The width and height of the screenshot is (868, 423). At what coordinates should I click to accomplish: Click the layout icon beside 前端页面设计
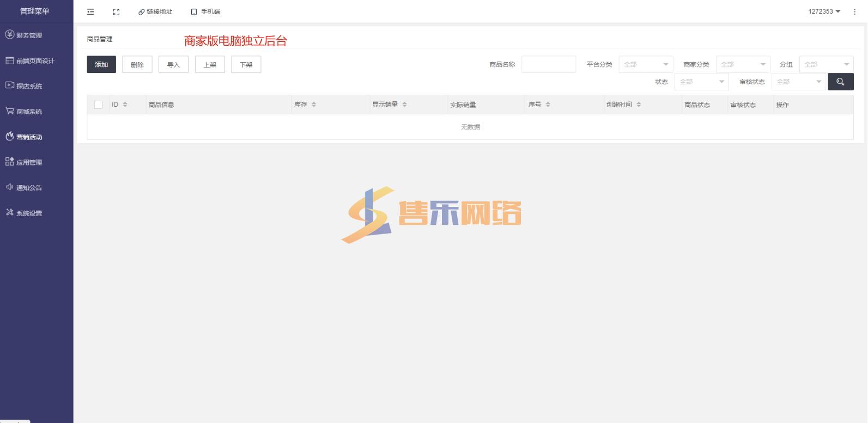(x=10, y=60)
